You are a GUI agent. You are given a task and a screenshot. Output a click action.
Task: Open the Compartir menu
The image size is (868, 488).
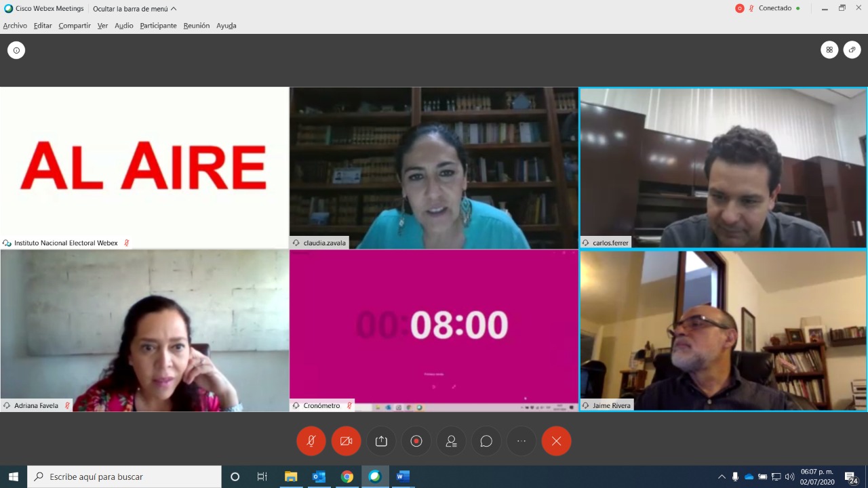(75, 26)
